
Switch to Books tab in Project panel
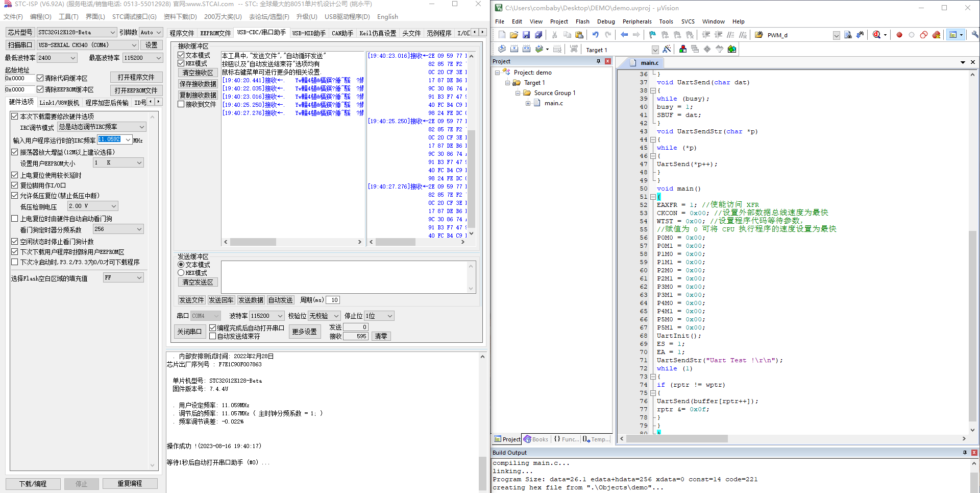[x=536, y=439]
